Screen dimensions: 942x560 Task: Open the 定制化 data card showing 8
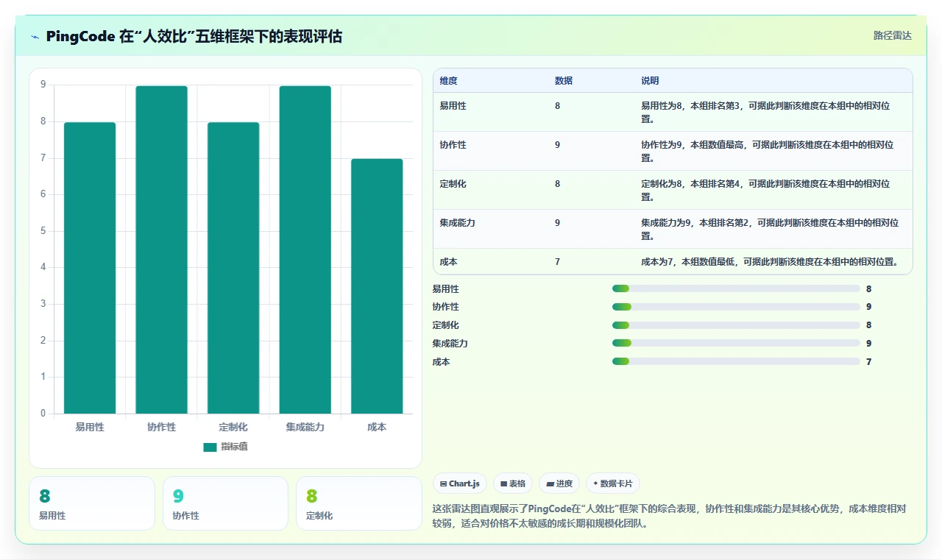pos(359,503)
